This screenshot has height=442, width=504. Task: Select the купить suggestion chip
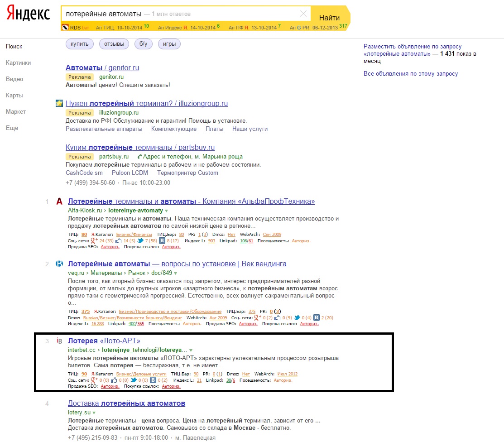80,44
